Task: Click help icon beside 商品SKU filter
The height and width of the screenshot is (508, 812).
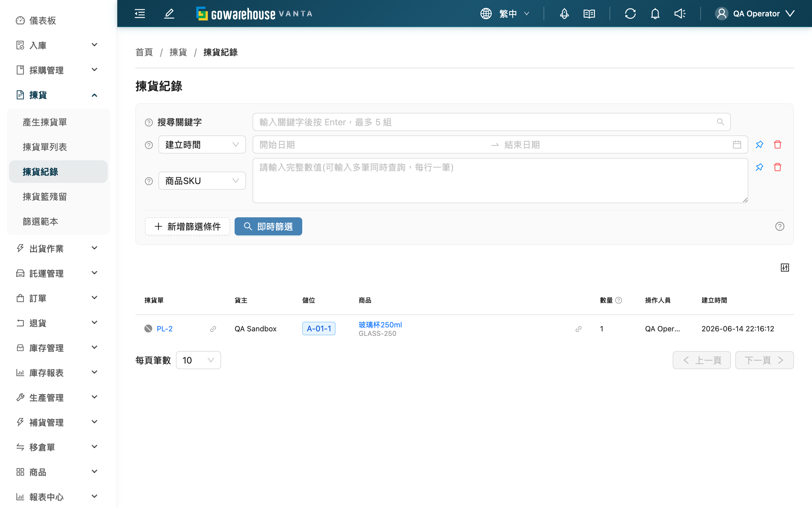Action: [149, 181]
